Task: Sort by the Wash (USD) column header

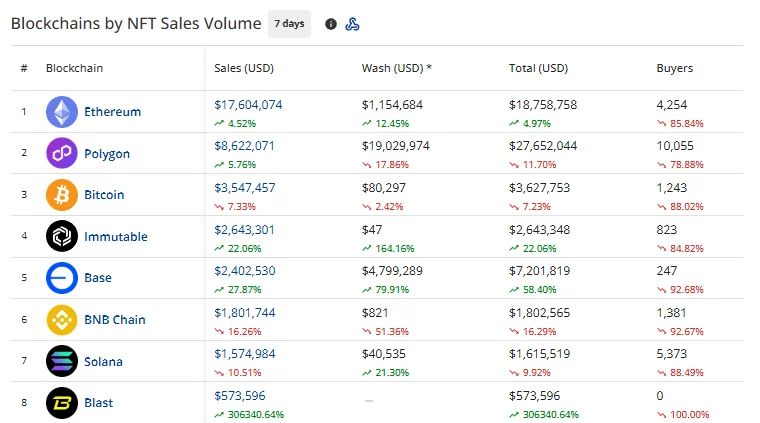Action: click(x=396, y=68)
